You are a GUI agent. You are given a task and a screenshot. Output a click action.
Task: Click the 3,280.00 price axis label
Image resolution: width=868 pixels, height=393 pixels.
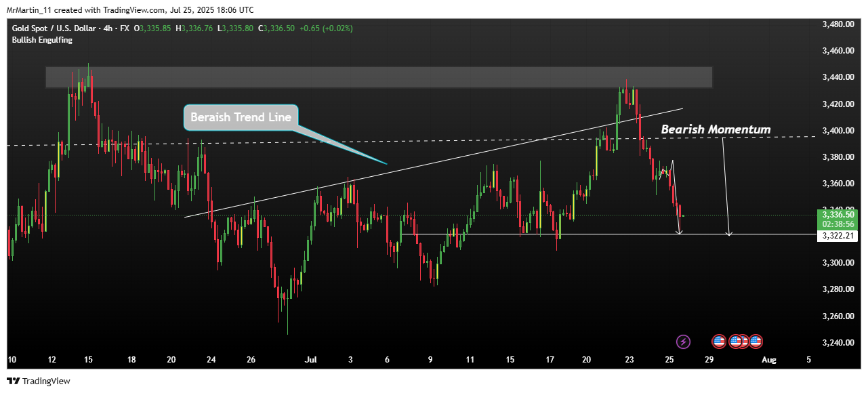[837, 289]
